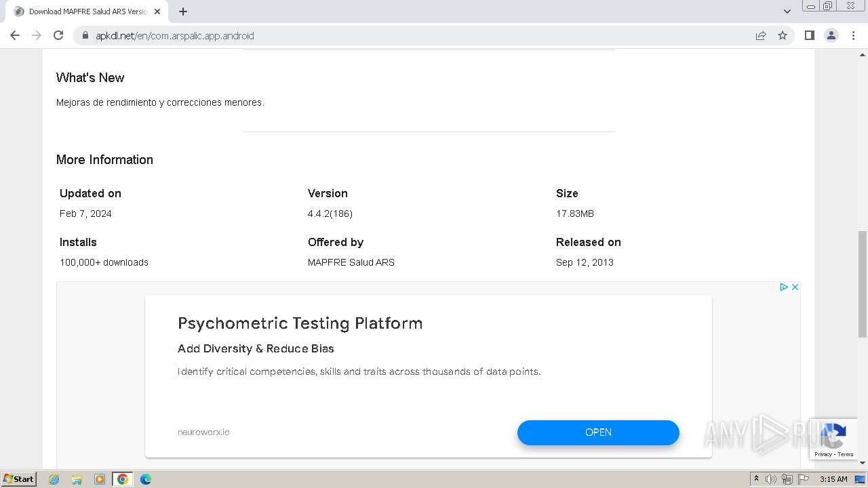This screenshot has height=488, width=868.
Task: Open the Chrome profile menu
Action: [x=831, y=35]
